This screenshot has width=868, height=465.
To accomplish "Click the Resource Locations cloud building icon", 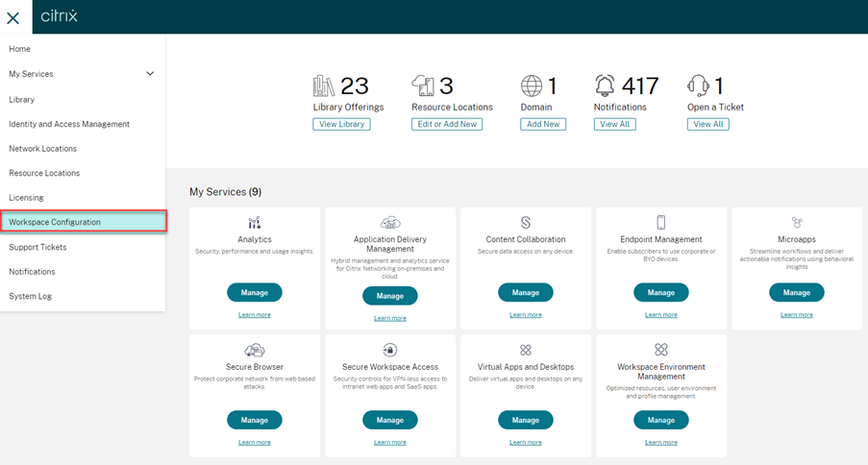I will tap(423, 86).
